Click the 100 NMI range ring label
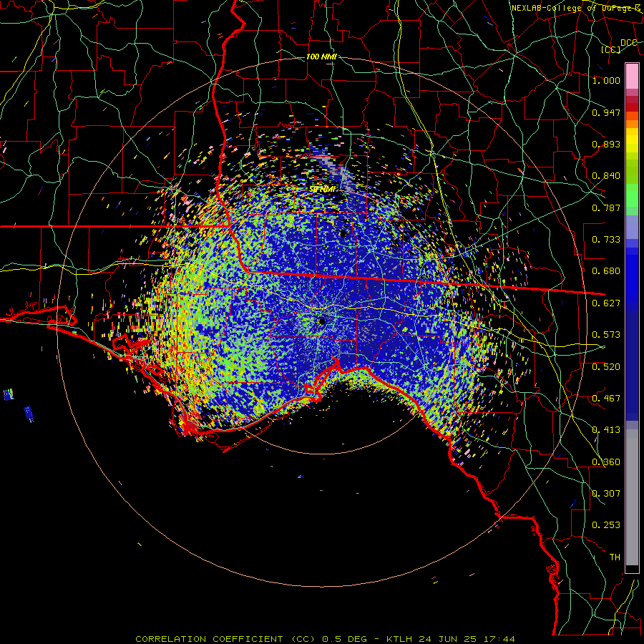The height and width of the screenshot is (644, 644). [321, 57]
